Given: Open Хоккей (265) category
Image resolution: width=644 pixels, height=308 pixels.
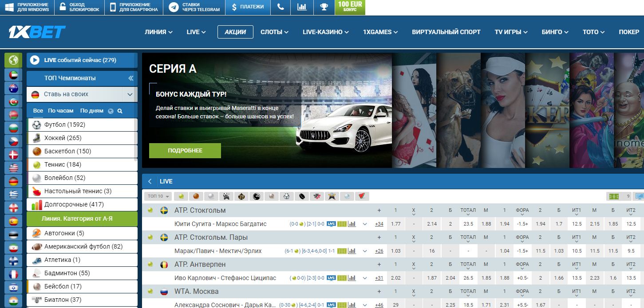Looking at the screenshot, I should (82, 138).
